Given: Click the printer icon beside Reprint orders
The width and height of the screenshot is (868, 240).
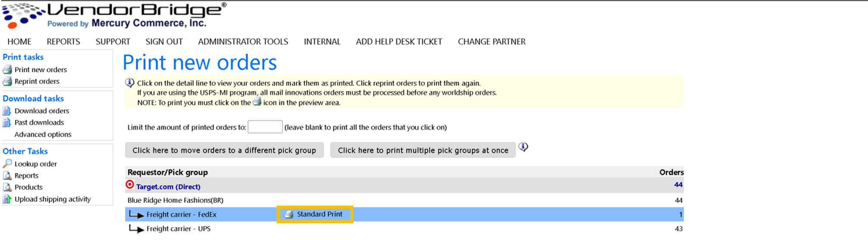Looking at the screenshot, I should click(x=7, y=81).
